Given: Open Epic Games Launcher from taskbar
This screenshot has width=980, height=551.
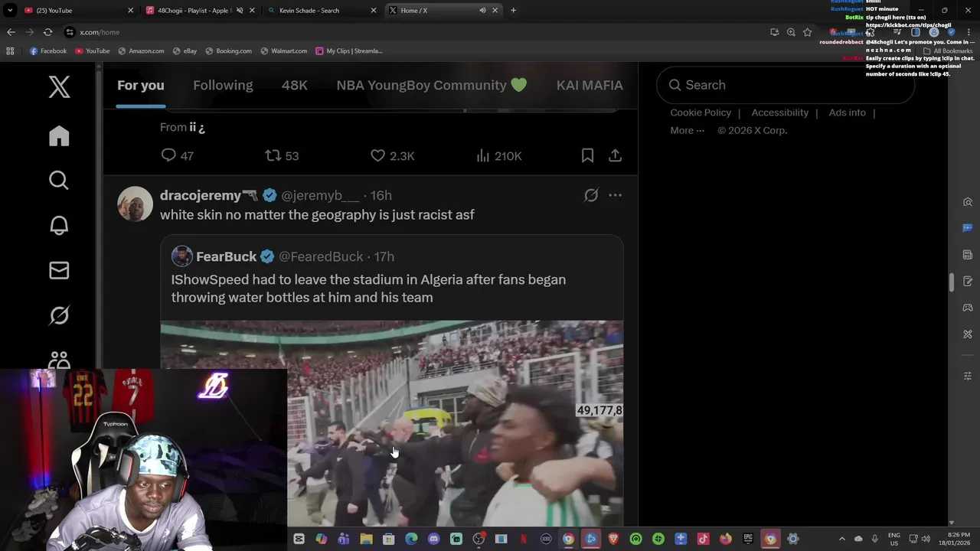Looking at the screenshot, I should coord(748,539).
